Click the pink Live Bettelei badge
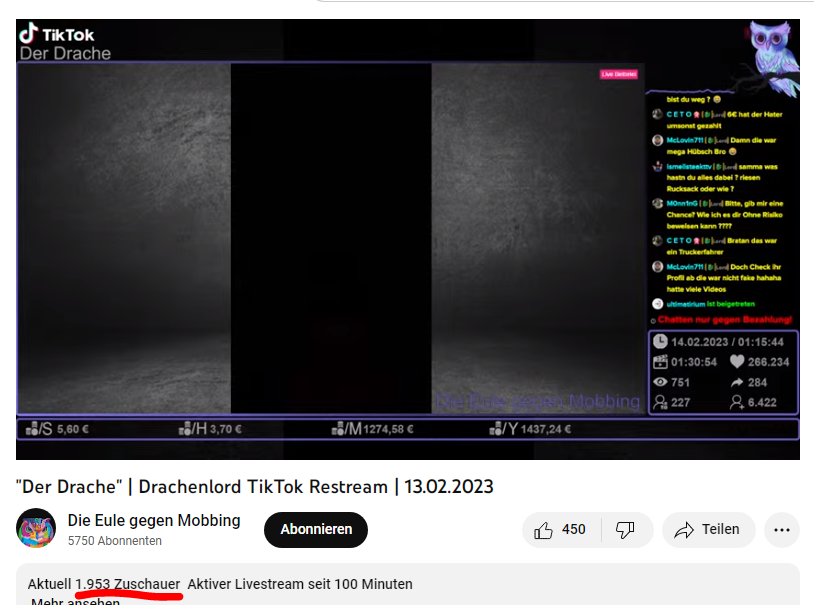Image resolution: width=814 pixels, height=605 pixels. tap(619, 74)
